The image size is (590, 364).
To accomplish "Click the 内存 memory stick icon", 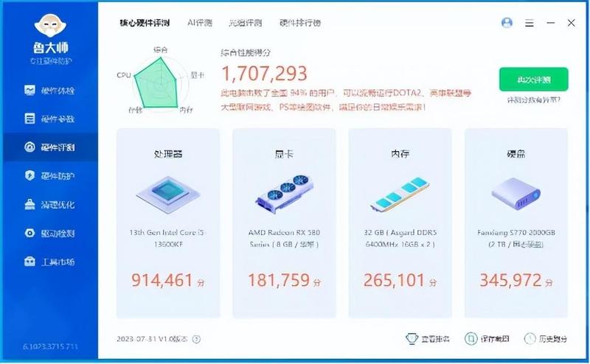I will (400, 194).
